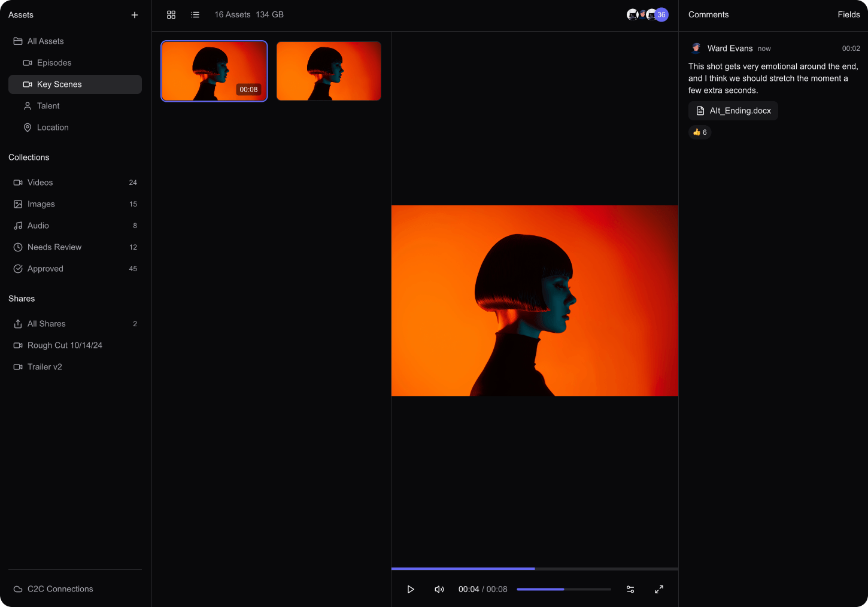Click the Location pin icon
This screenshot has height=607, width=868.
click(28, 128)
